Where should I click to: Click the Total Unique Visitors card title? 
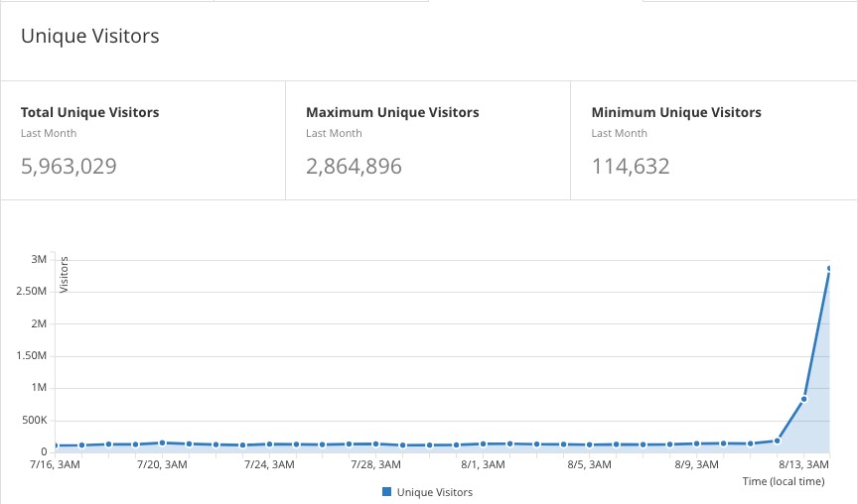coord(90,112)
